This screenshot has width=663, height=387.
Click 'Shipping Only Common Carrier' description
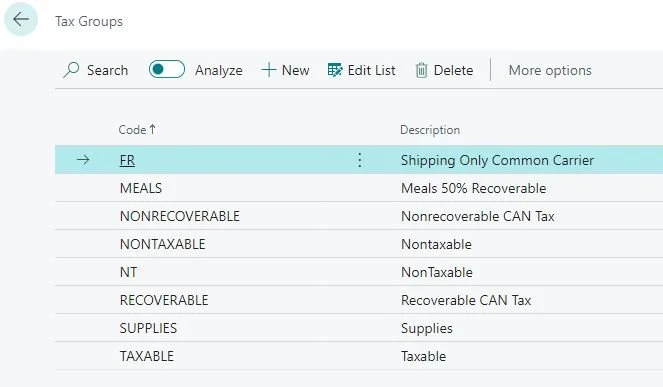coord(497,160)
